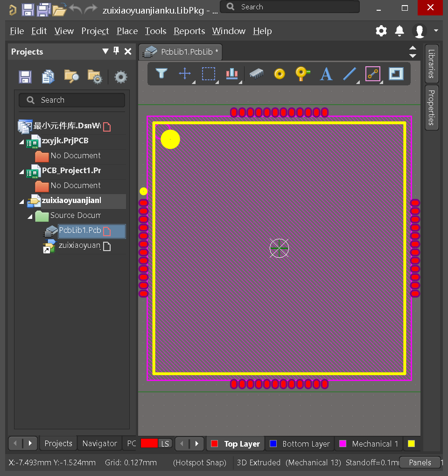The width and height of the screenshot is (448, 476).
Task: Undo the last action
Action: [76, 9]
